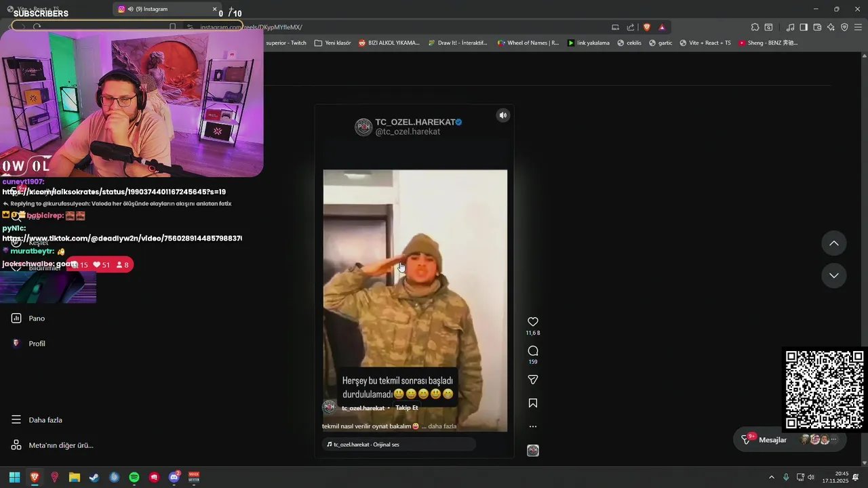Open Discord from the taskbar
This screenshot has height=488, width=868.
point(174,477)
